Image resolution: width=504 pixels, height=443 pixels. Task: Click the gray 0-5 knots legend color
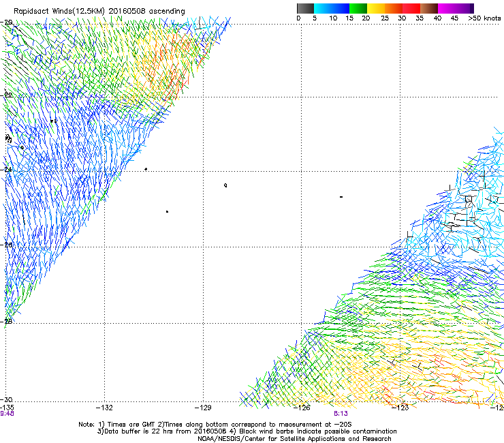coord(305,8)
